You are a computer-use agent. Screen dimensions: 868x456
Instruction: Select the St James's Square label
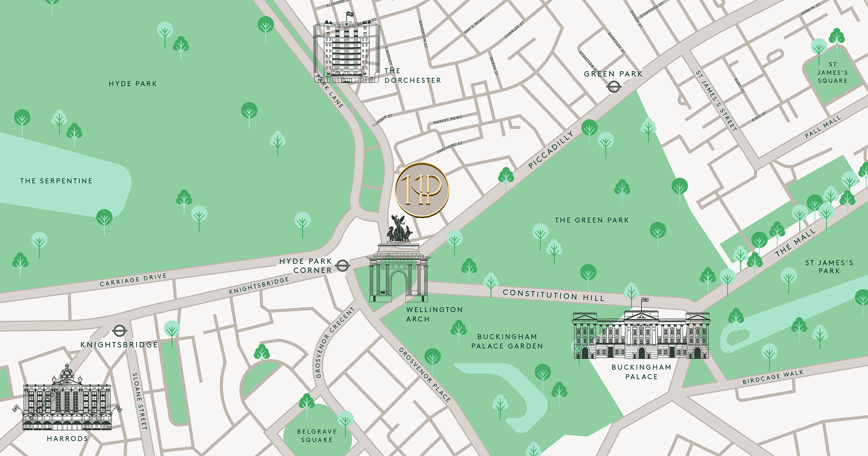coord(833,72)
